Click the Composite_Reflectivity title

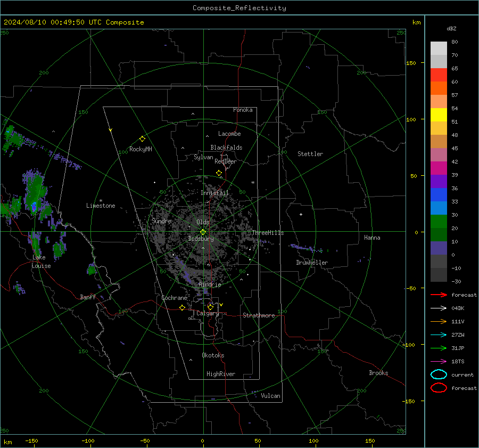tap(240, 8)
